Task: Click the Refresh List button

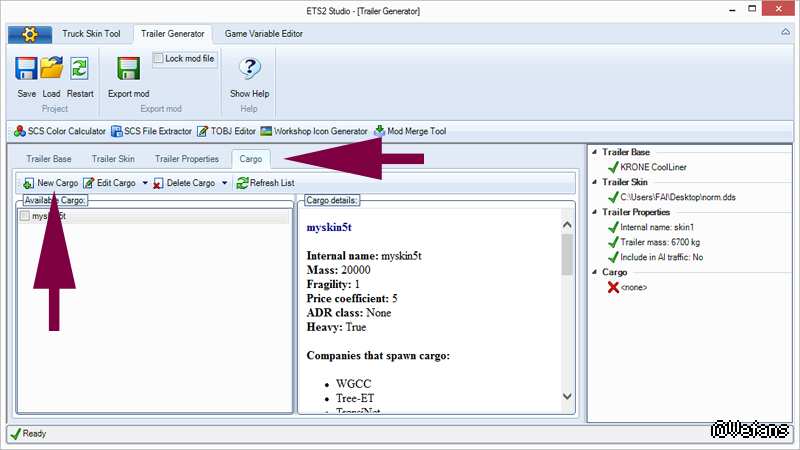Action: tap(265, 183)
